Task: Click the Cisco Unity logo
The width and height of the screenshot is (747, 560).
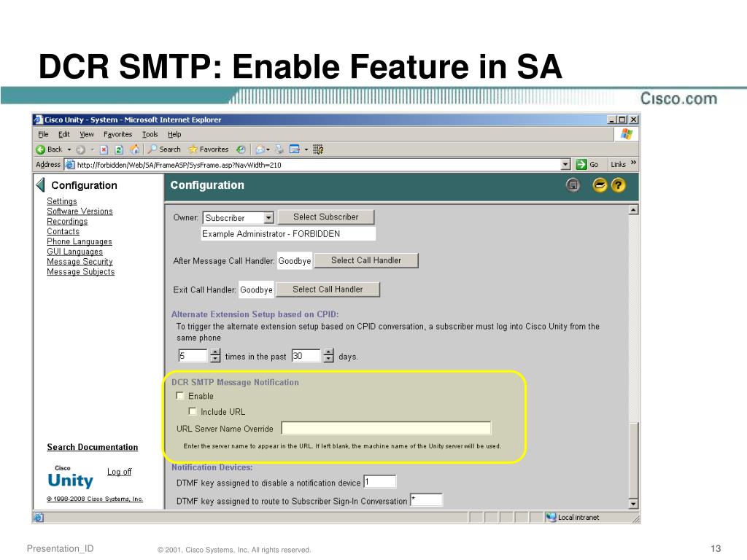Action: (70, 478)
